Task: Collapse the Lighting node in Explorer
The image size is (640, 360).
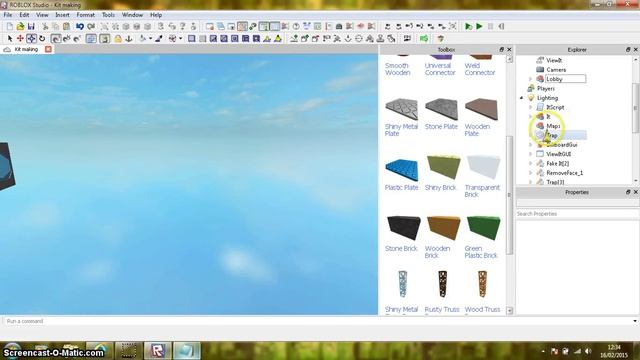Action: (x=521, y=98)
